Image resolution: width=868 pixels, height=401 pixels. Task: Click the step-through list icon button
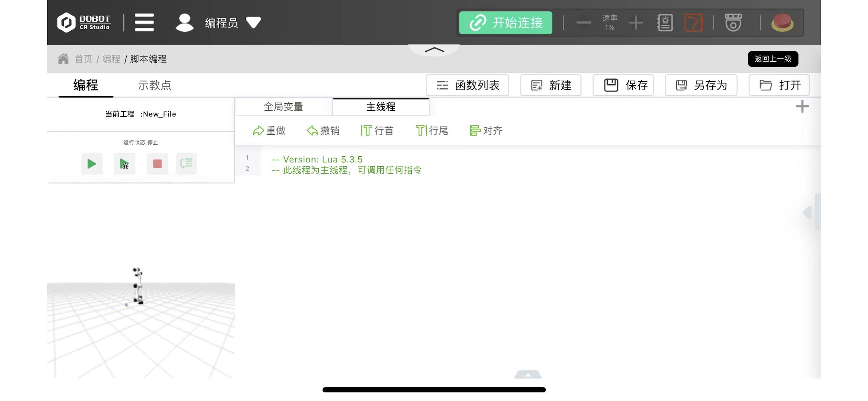coord(186,164)
